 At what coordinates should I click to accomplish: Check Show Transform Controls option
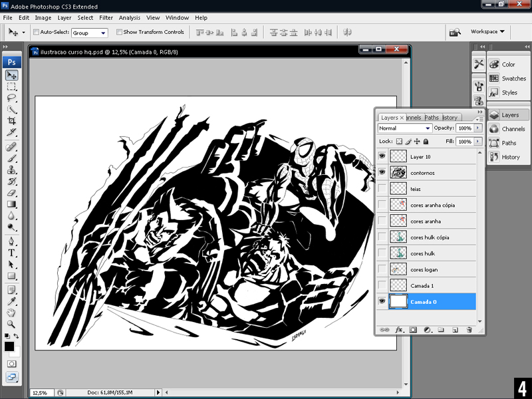click(x=120, y=32)
